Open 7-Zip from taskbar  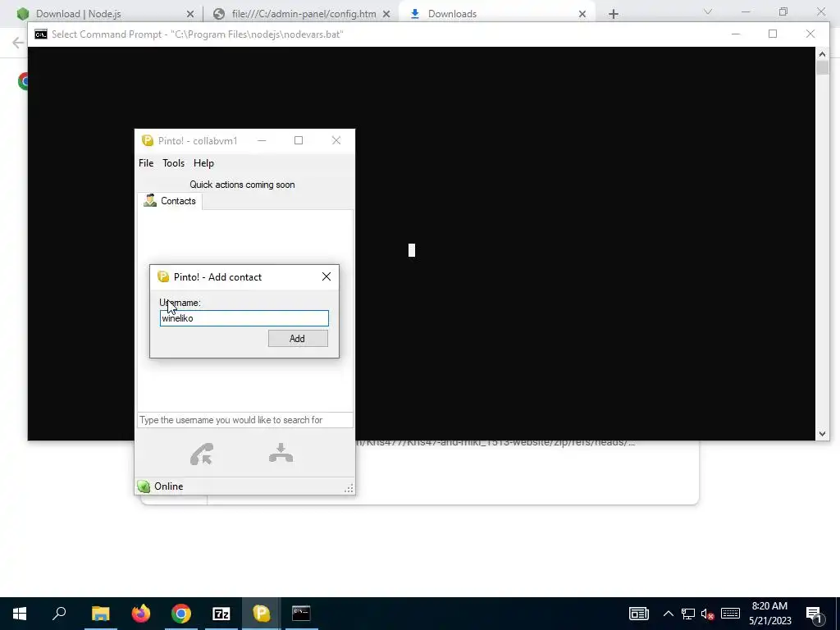pyautogui.click(x=221, y=614)
